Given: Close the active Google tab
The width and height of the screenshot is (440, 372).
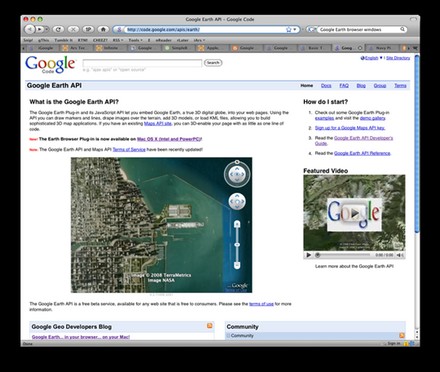Looking at the screenshot, I should (360, 48).
